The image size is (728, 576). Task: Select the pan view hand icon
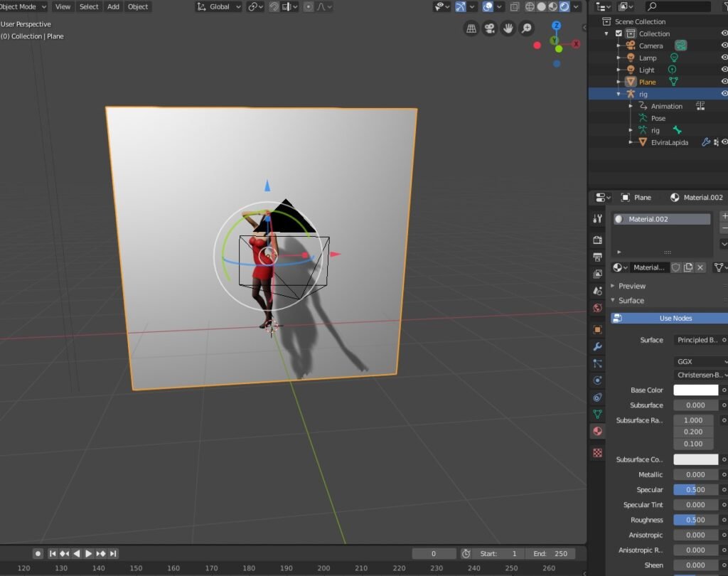(x=508, y=28)
